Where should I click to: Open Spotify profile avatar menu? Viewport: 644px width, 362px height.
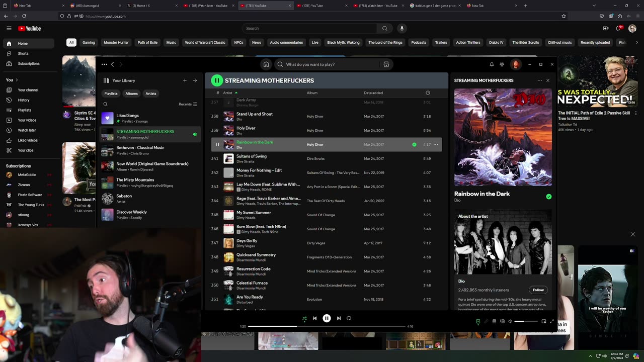[516, 64]
